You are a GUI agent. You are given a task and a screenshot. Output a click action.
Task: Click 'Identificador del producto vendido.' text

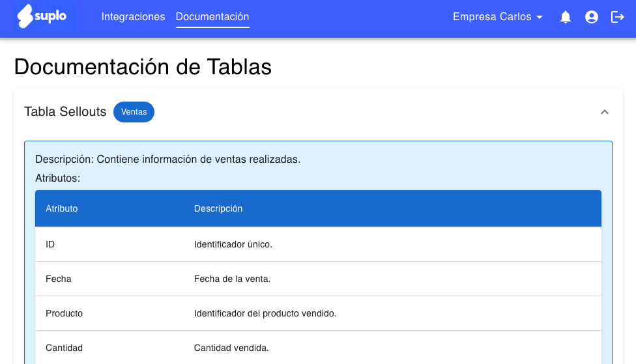click(265, 313)
